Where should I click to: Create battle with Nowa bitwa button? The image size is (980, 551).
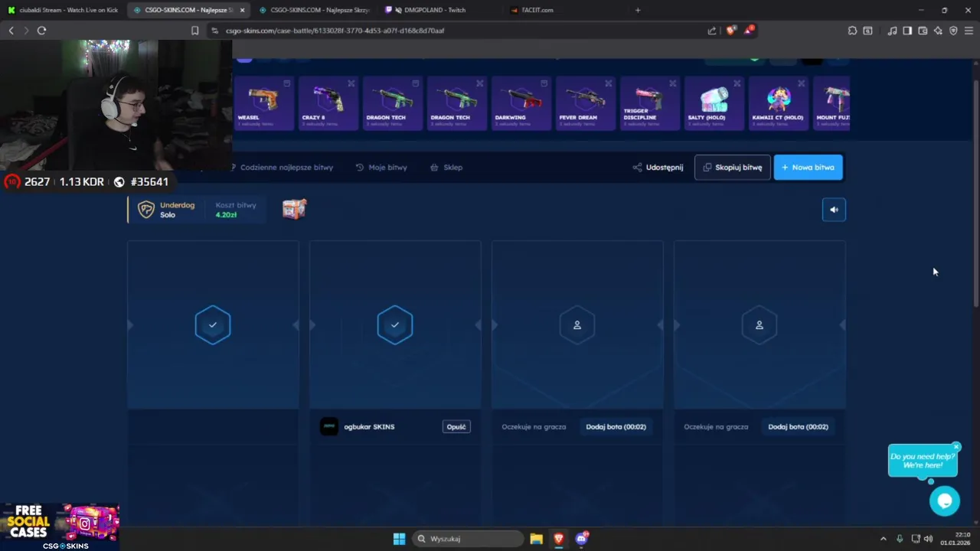pos(808,167)
